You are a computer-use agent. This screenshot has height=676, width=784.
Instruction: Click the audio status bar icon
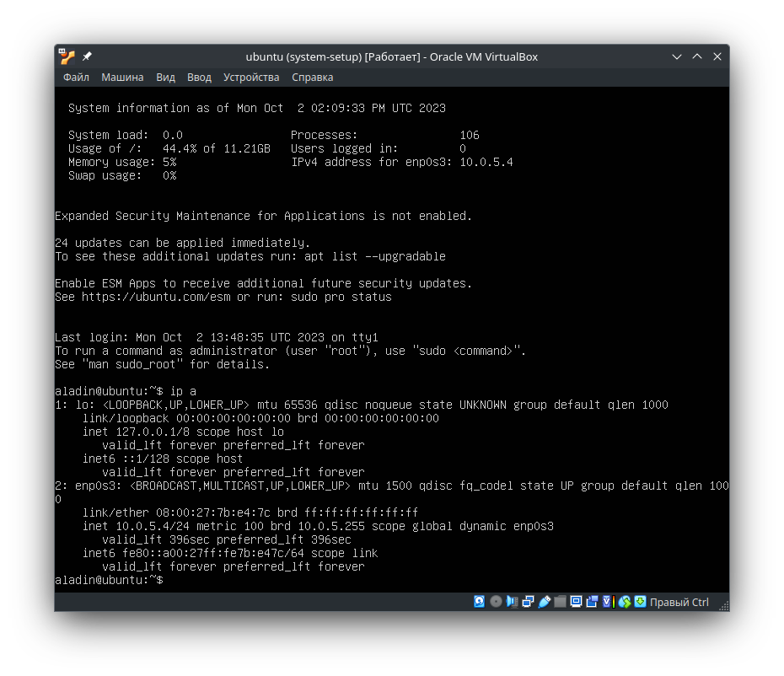[x=513, y=602]
